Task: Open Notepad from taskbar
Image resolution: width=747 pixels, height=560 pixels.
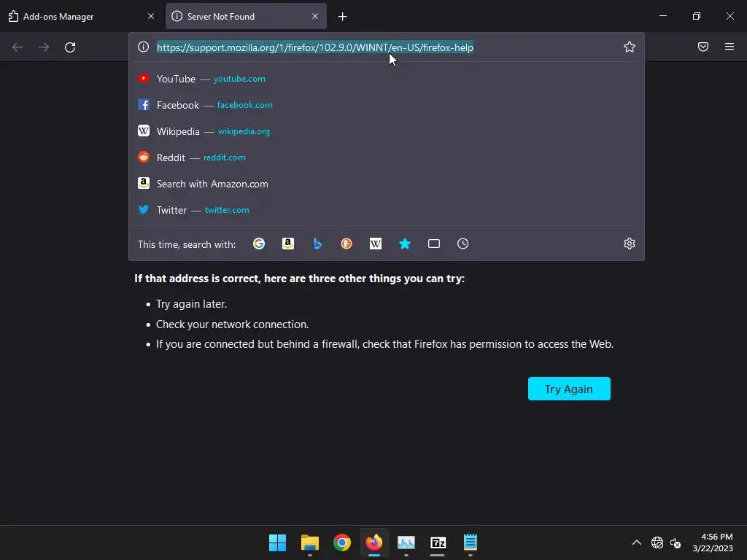Action: [x=471, y=542]
